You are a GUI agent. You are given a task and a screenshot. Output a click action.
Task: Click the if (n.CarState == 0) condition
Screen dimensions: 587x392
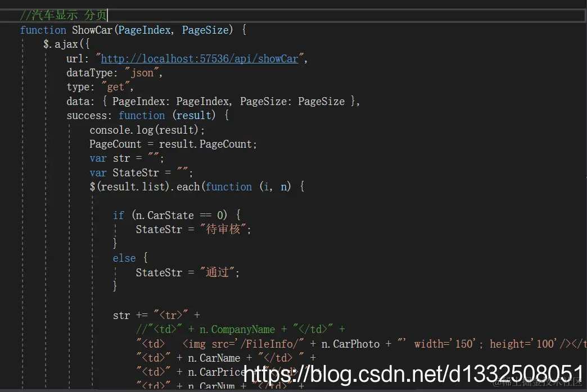(x=177, y=215)
